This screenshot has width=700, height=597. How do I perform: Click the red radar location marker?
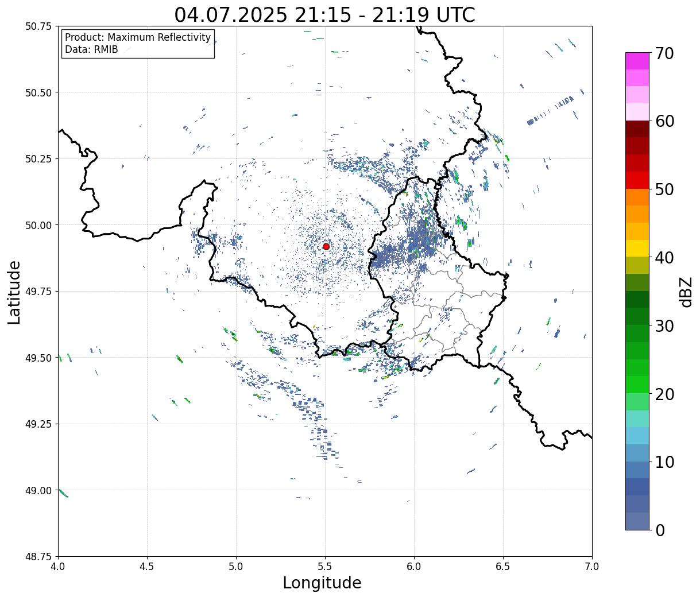[326, 246]
